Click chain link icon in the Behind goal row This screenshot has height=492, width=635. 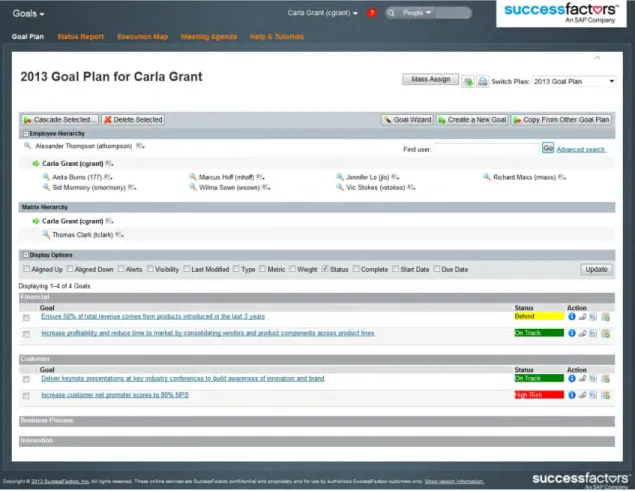[x=582, y=317]
